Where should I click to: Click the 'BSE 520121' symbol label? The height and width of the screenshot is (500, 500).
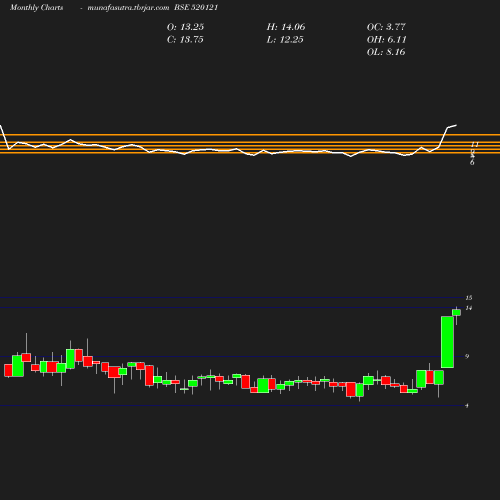coord(196,8)
